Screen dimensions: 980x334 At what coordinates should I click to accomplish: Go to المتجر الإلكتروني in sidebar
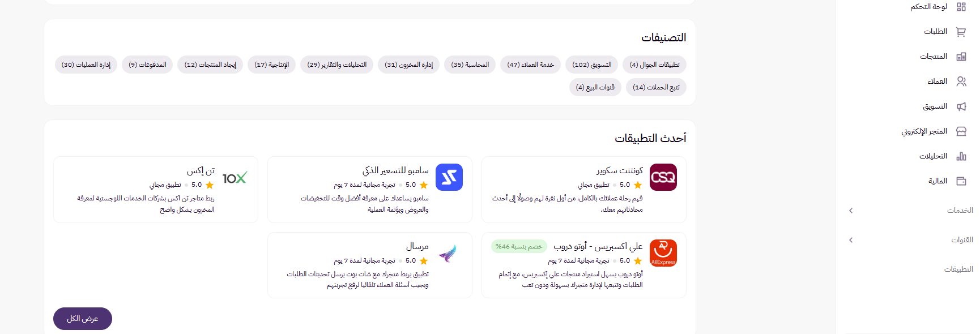924,131
